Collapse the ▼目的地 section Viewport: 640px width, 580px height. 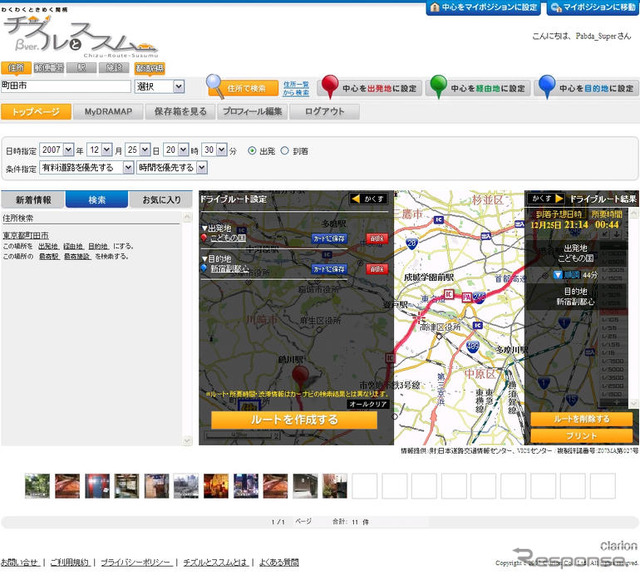click(x=217, y=259)
